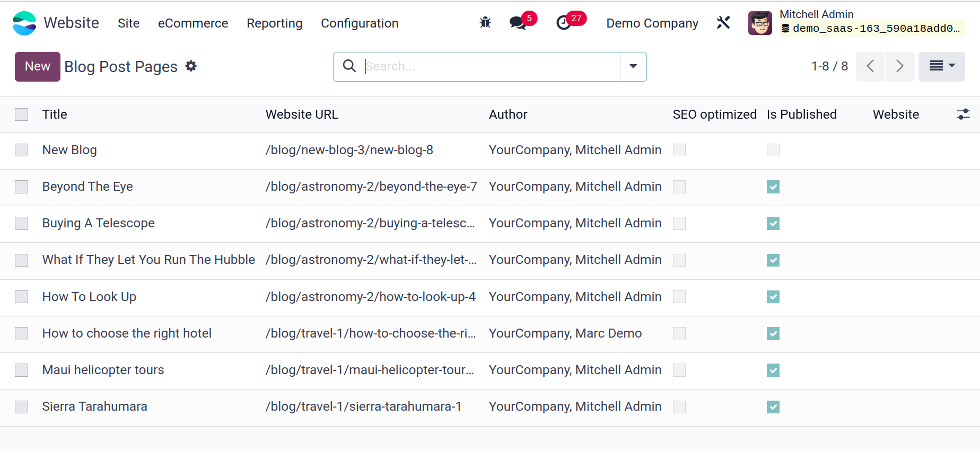Select the How To Look Up row checkbox

click(22, 297)
